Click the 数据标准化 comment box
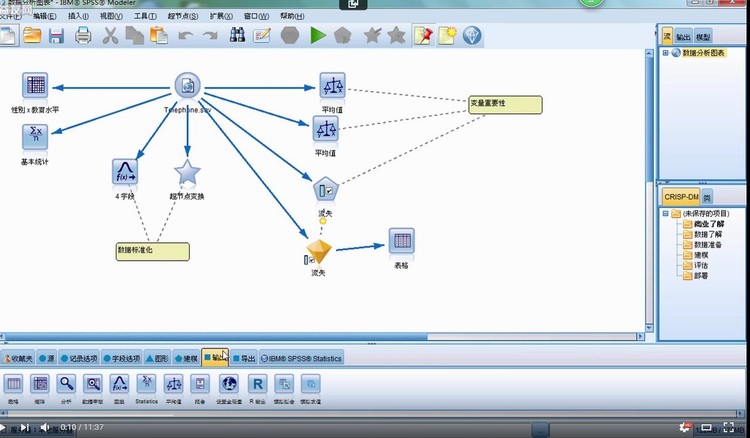This screenshot has height=438, width=750. point(153,252)
